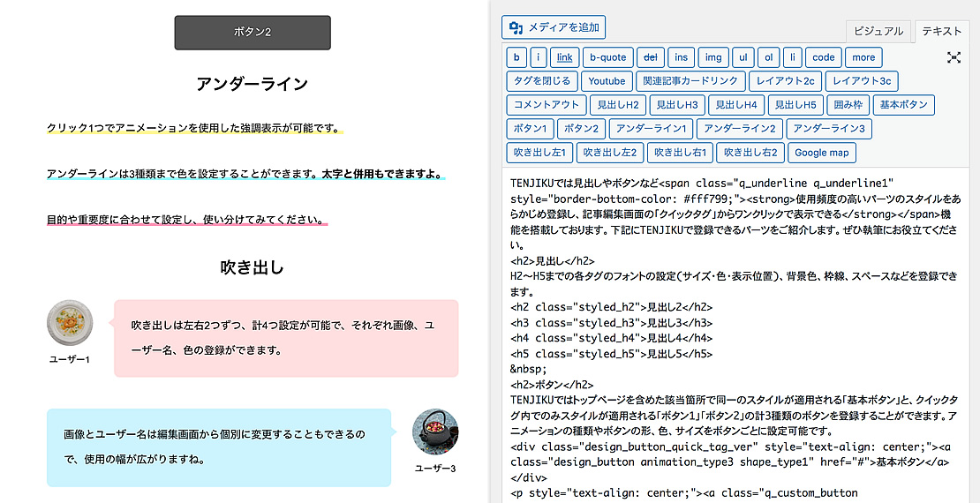This screenshot has height=503, width=980.
Task: Click the del quicktag button
Action: (x=651, y=57)
